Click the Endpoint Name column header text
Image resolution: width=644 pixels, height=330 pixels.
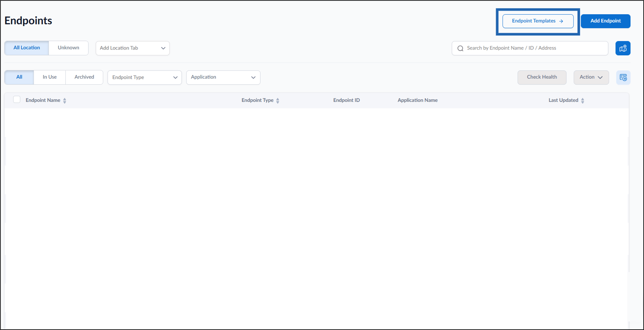(x=43, y=100)
